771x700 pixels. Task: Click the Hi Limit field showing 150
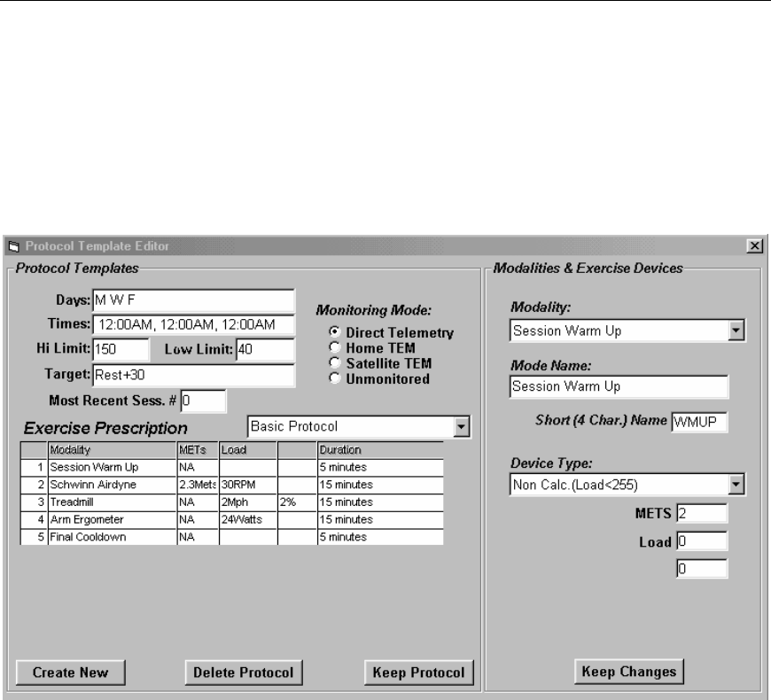pyautogui.click(x=121, y=349)
